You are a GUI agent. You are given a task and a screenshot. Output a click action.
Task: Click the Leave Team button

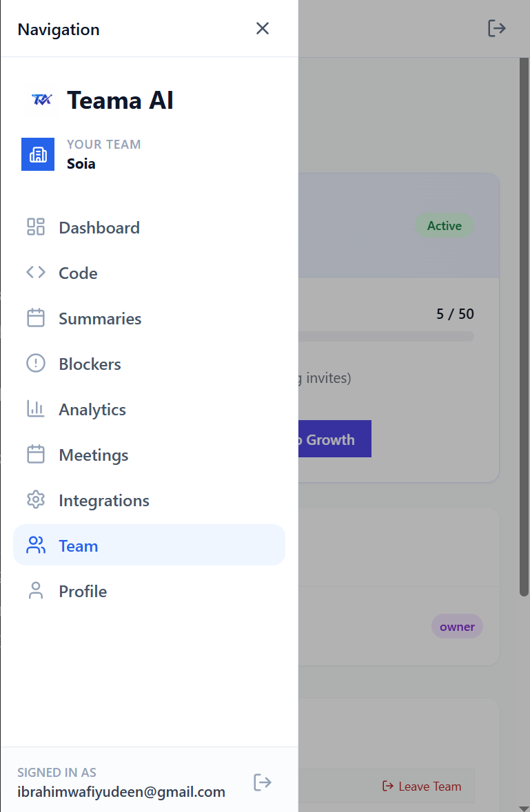coord(422,786)
